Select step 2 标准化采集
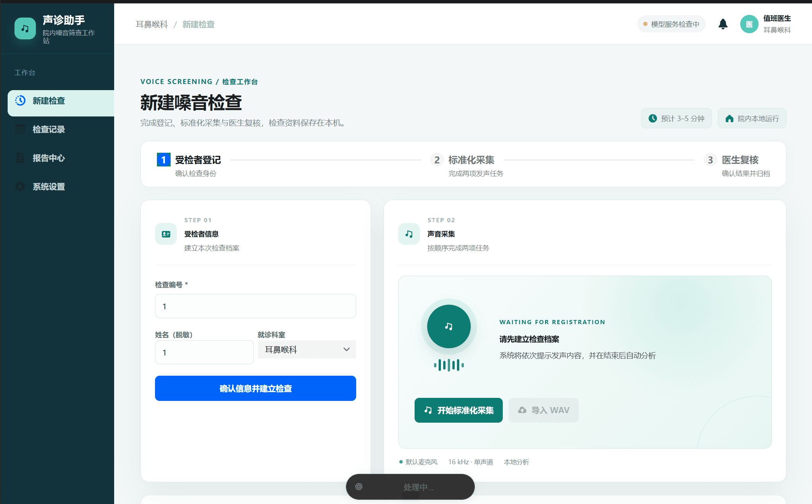812x504 pixels. point(467,165)
